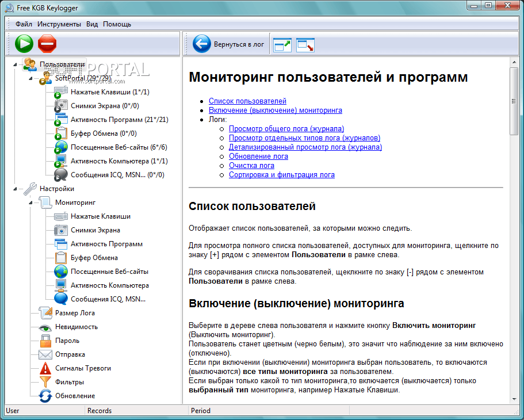Click the funnel icon beside Фильтры
The image size is (524, 420).
[x=45, y=382]
